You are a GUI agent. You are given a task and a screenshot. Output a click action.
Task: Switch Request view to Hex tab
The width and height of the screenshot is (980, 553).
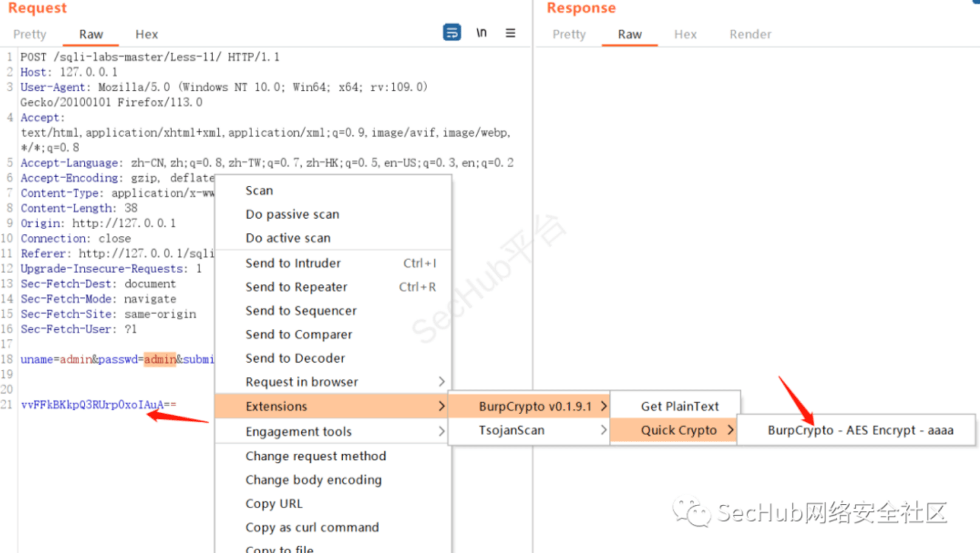pos(146,35)
